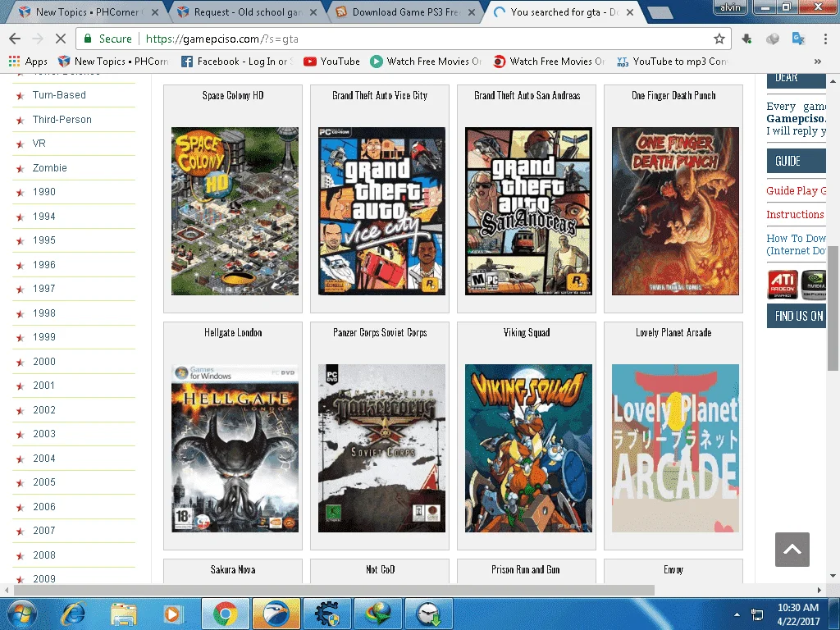Open the Third-Person category

pyautogui.click(x=62, y=120)
